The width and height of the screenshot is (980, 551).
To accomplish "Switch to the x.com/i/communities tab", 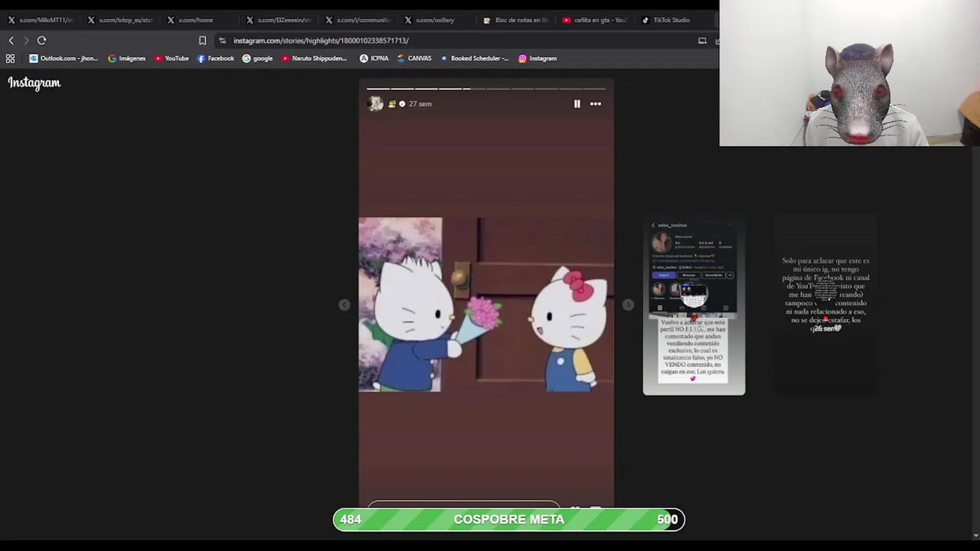I will point(358,20).
